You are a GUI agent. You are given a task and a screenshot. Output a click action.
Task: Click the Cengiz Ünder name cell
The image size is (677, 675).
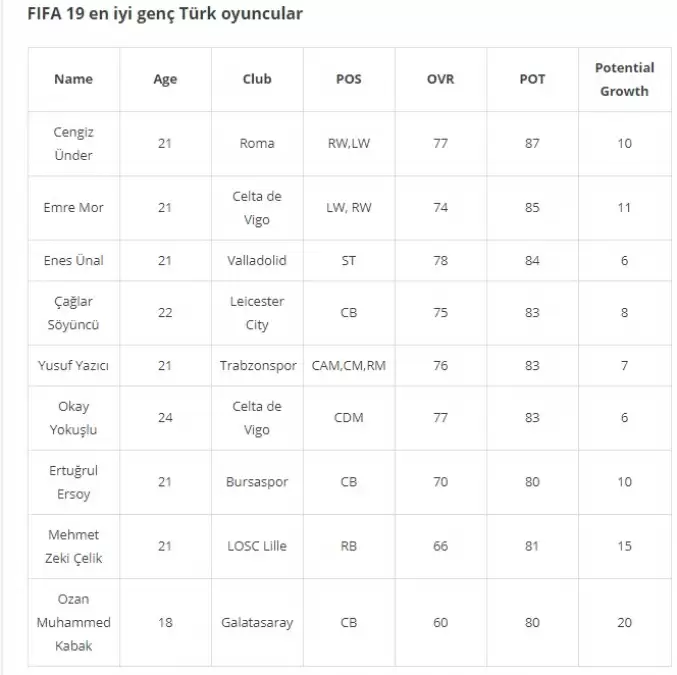(73, 143)
